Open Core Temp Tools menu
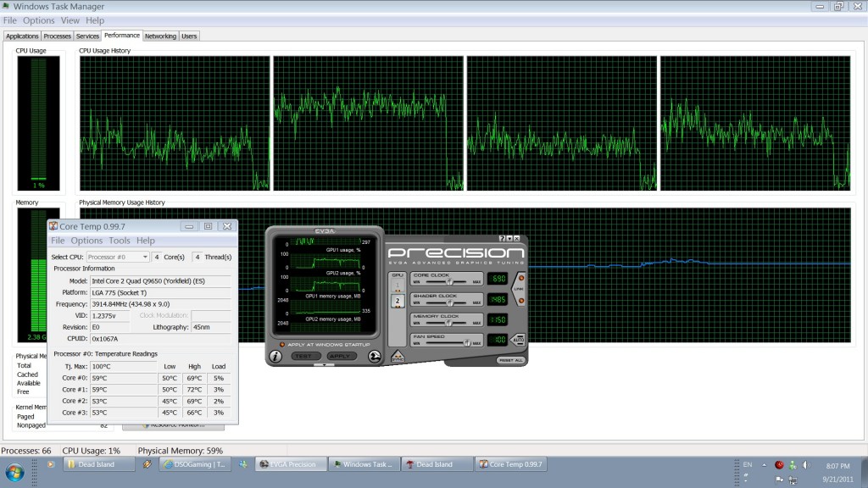This screenshot has width=868, height=488. pos(120,241)
